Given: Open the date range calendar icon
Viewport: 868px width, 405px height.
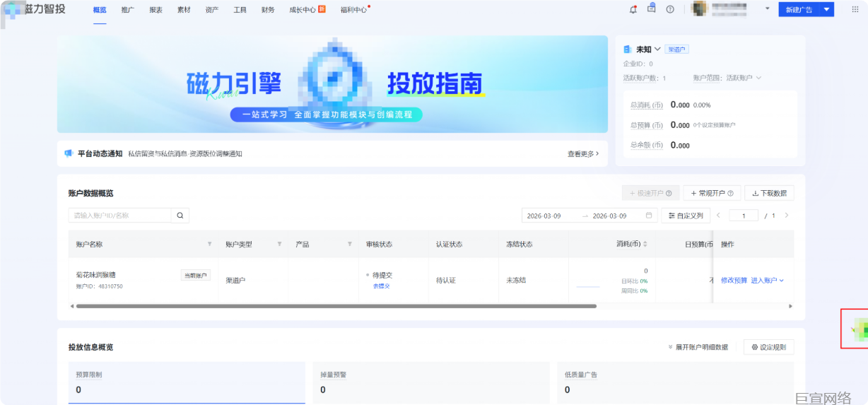Looking at the screenshot, I should point(649,216).
